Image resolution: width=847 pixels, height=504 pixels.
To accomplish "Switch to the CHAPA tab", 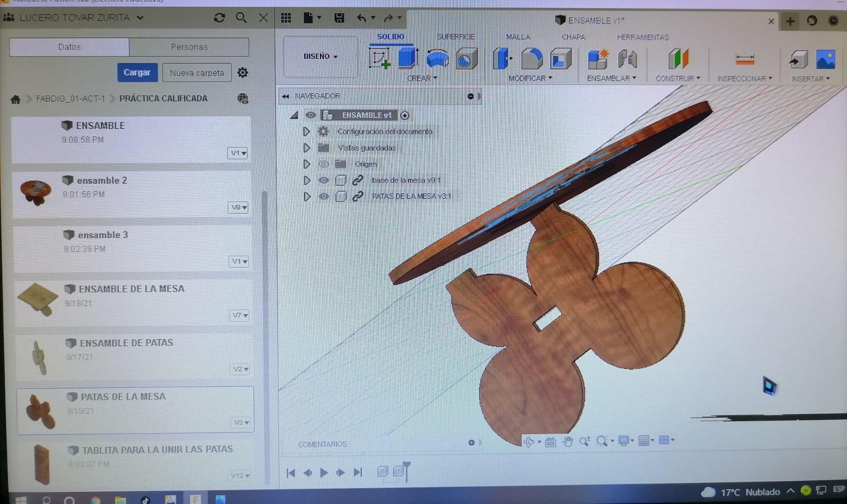I will [x=573, y=37].
